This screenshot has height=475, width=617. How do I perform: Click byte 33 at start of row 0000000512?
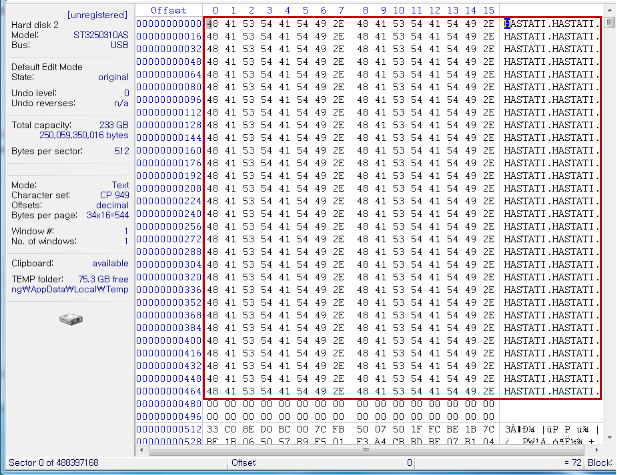click(212, 429)
